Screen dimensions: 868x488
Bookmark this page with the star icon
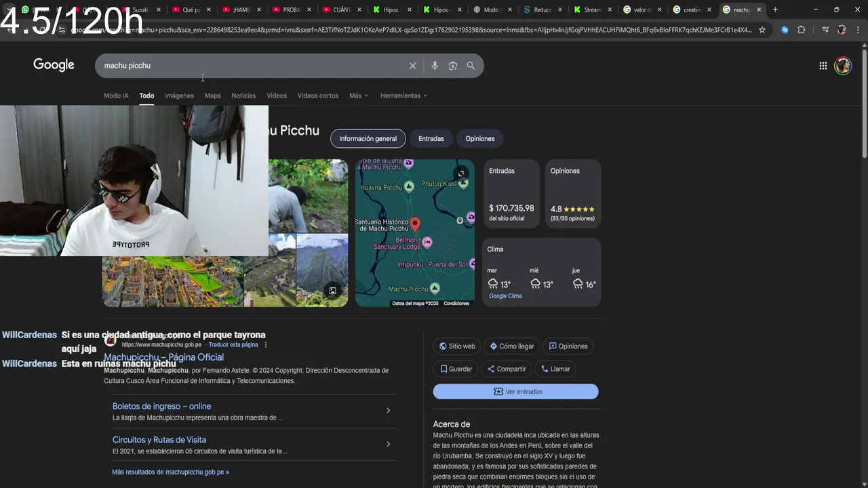(762, 30)
